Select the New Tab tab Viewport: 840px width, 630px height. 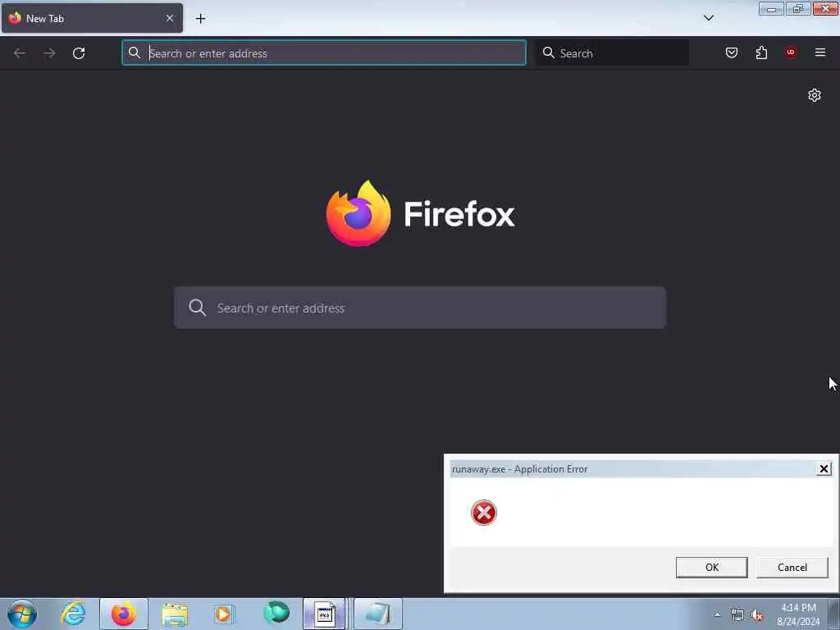point(92,18)
